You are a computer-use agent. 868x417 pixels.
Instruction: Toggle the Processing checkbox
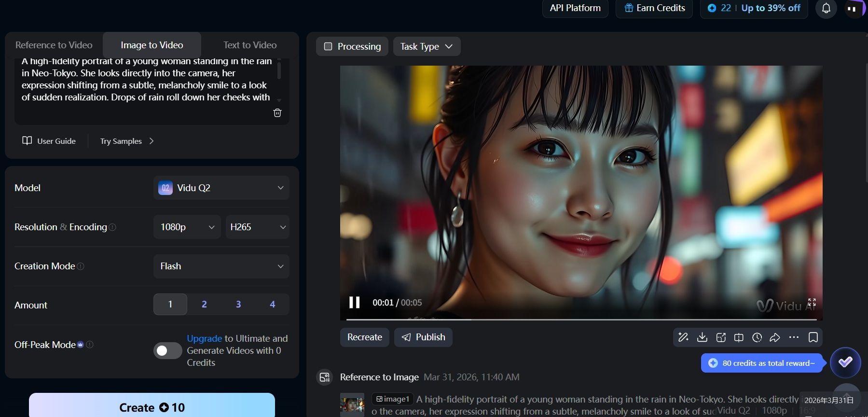click(x=328, y=46)
